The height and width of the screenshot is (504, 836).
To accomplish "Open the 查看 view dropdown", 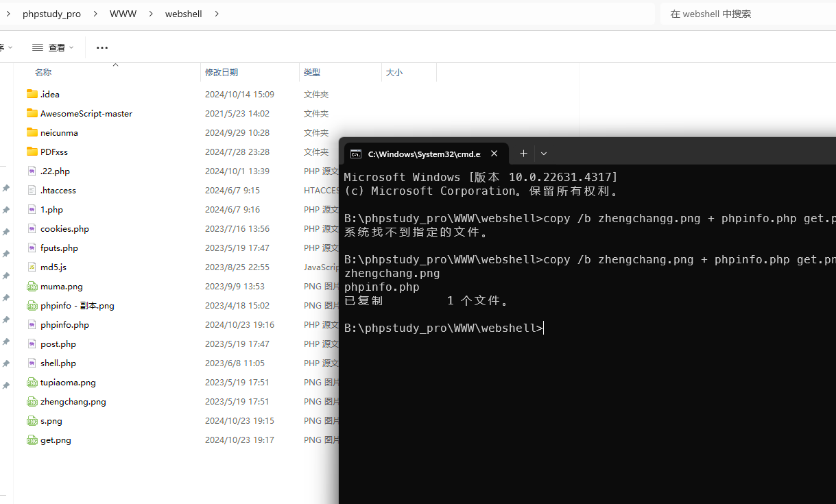I will coord(53,47).
